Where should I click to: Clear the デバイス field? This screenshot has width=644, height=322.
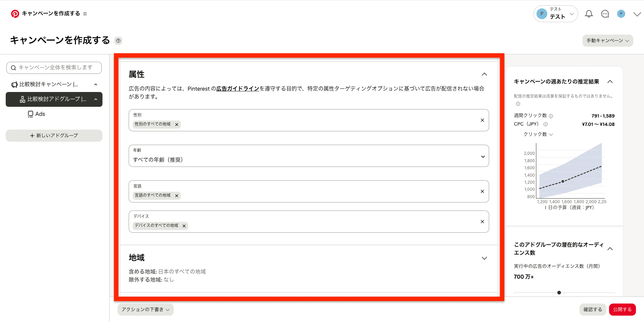[x=482, y=222]
